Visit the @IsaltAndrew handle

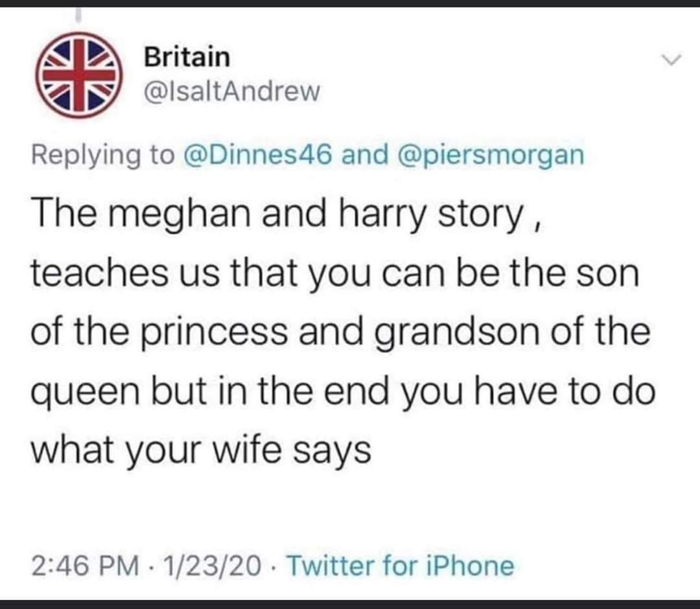[231, 91]
